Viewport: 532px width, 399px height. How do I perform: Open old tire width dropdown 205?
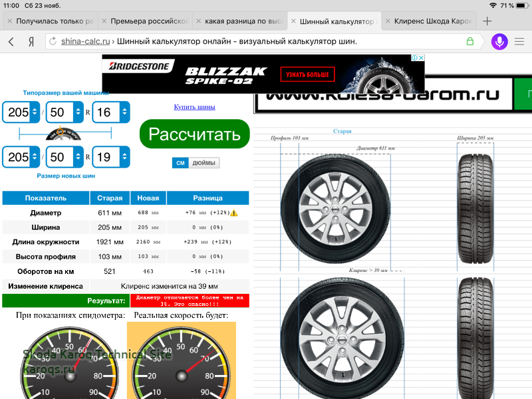click(21, 112)
